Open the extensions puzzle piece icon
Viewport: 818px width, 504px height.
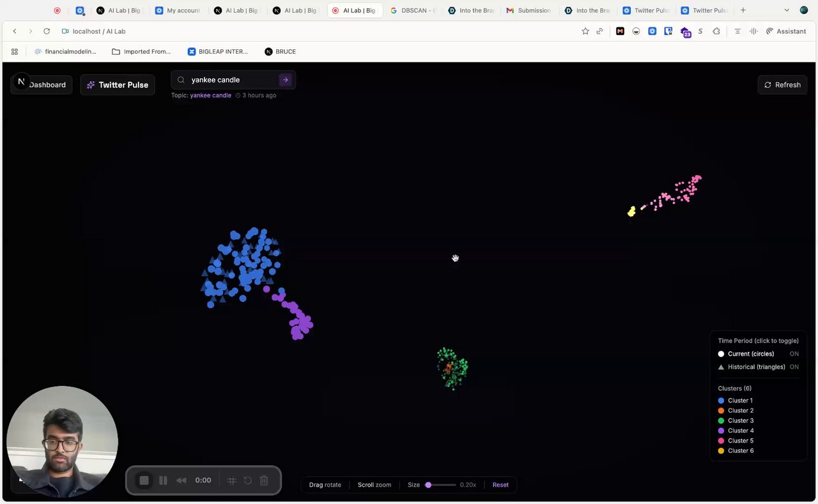point(716,31)
